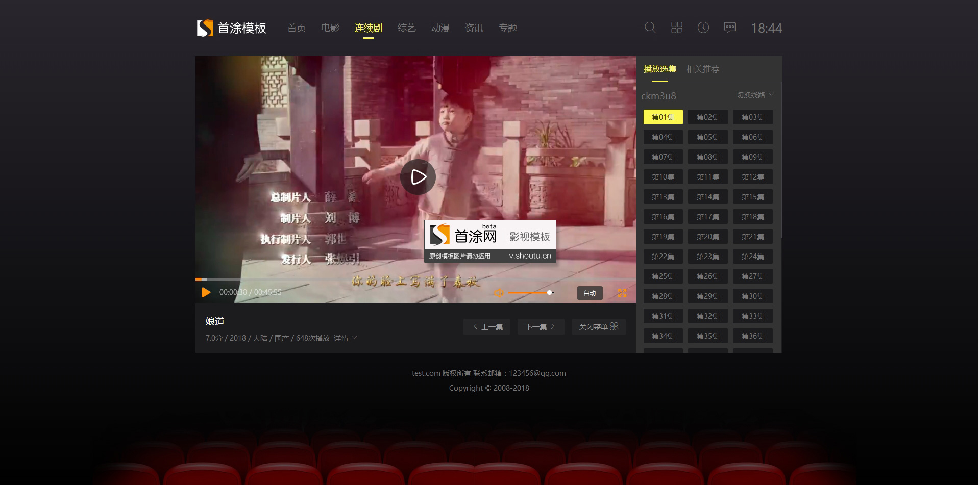The height and width of the screenshot is (485, 980).
Task: Select episode 第12集
Action: click(x=753, y=177)
